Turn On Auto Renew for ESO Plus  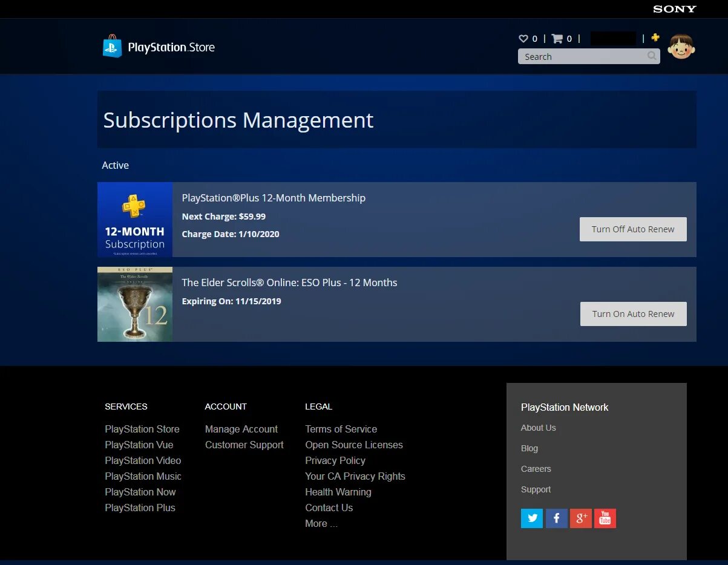633,314
